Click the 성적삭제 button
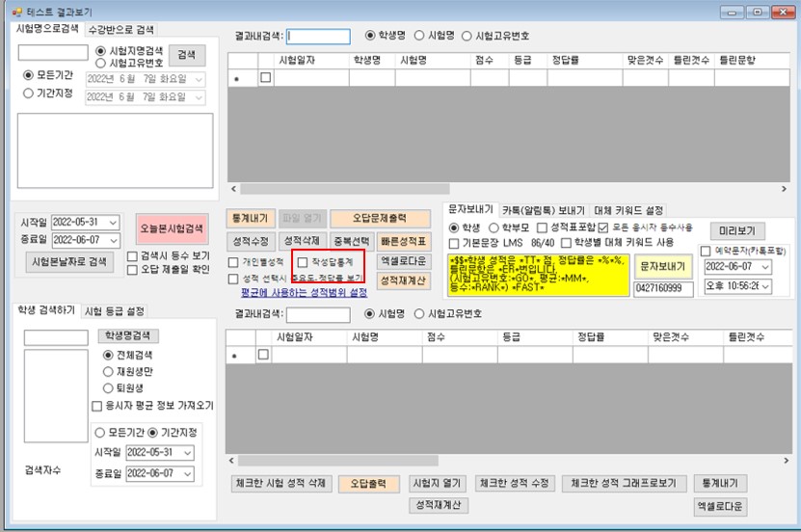 coord(302,241)
